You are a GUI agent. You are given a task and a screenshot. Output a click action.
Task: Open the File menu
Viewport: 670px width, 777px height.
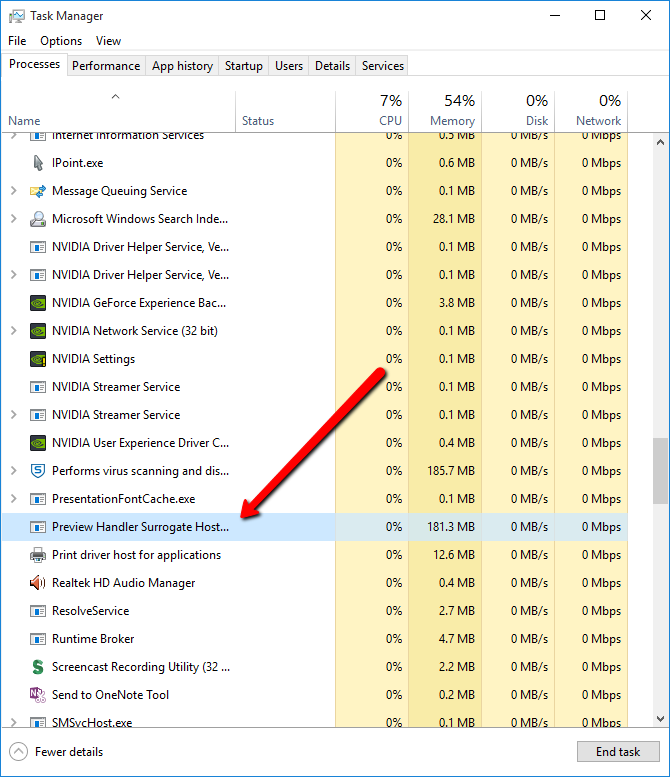(17, 41)
